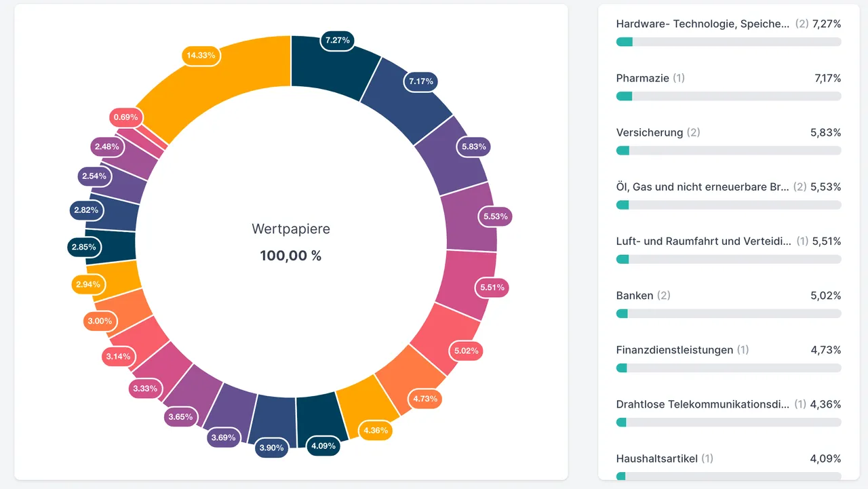Open the Hardware- Technologie, Speicher sector row
Screen dimensions: 868x489
(728, 31)
